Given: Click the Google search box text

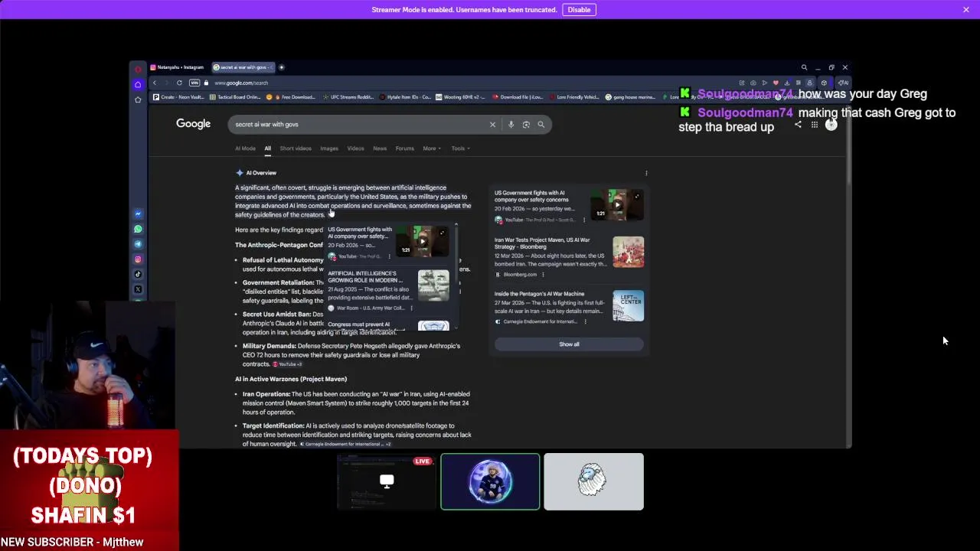Looking at the screenshot, I should point(266,124).
